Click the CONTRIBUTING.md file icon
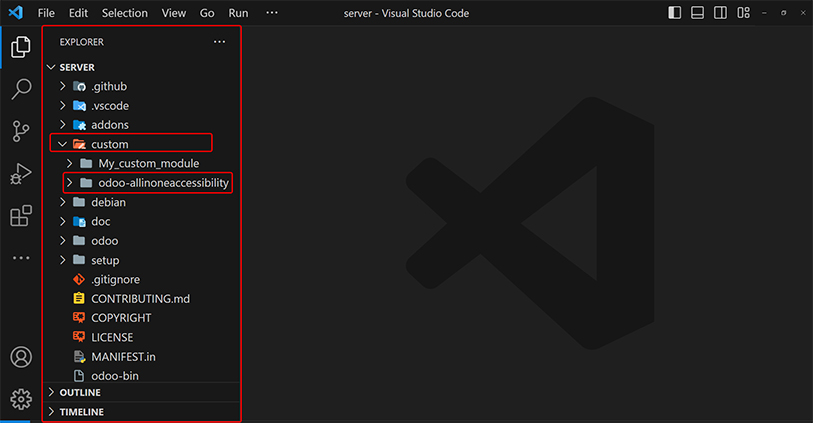 [79, 299]
